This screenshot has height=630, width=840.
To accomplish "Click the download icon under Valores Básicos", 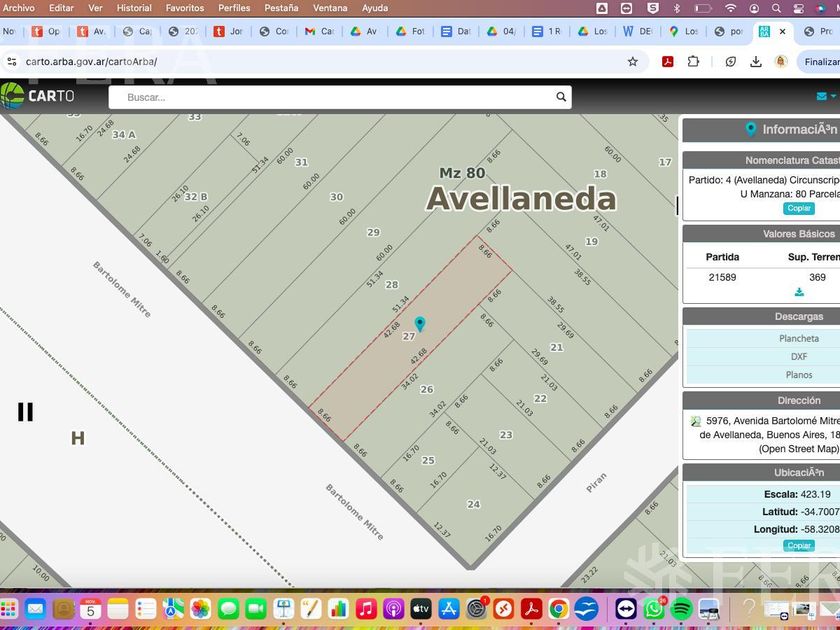I will pyautogui.click(x=799, y=292).
